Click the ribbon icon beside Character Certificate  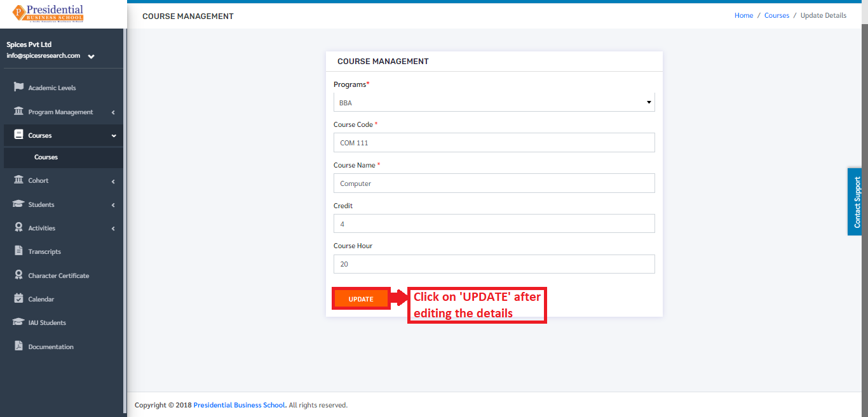point(18,275)
